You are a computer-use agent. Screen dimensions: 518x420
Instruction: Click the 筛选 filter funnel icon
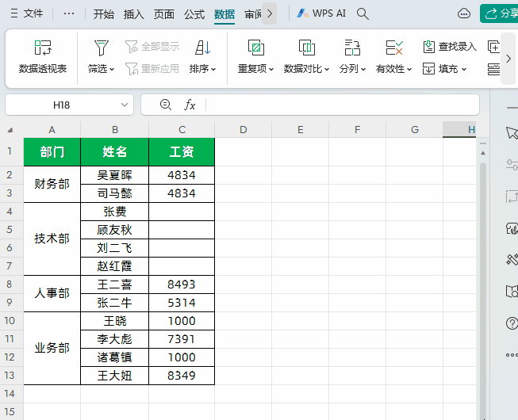101,48
